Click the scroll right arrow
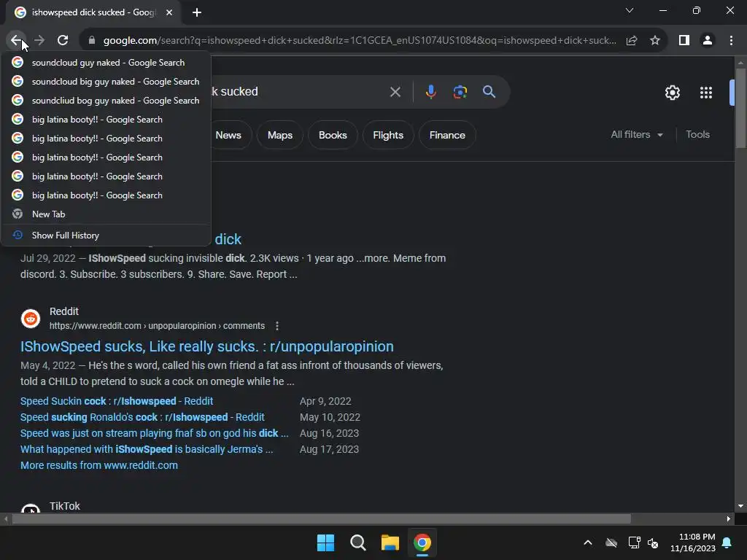 point(729,518)
